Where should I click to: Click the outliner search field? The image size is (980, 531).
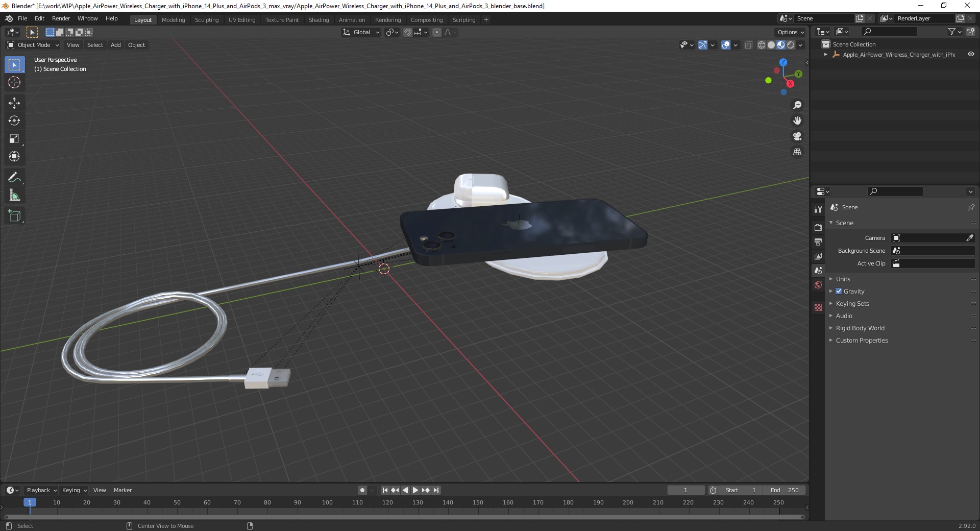tap(889, 32)
